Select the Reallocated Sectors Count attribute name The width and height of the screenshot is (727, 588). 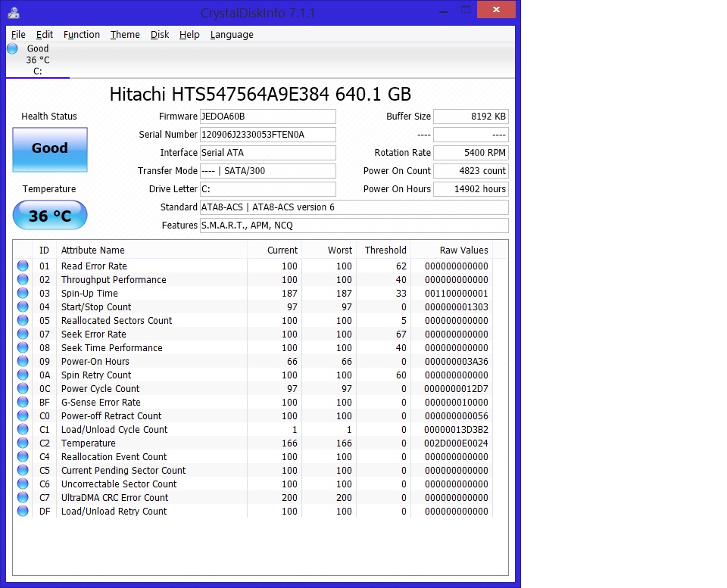point(117,320)
